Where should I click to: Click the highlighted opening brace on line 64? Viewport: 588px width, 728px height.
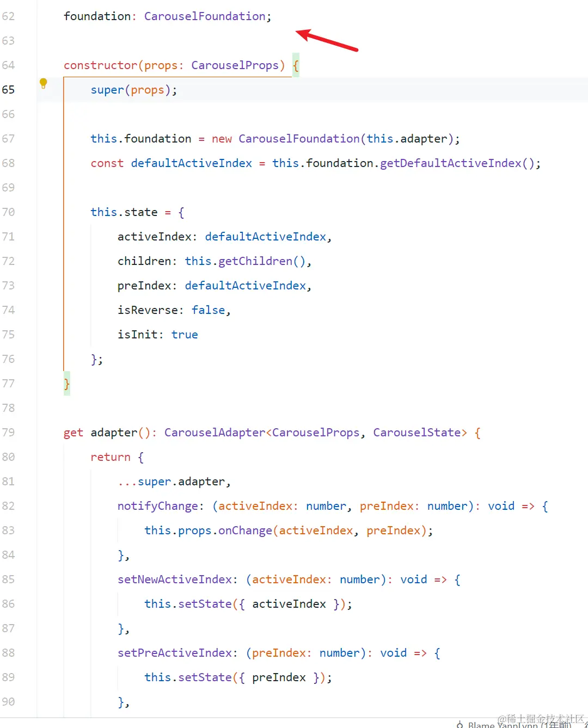click(x=296, y=65)
